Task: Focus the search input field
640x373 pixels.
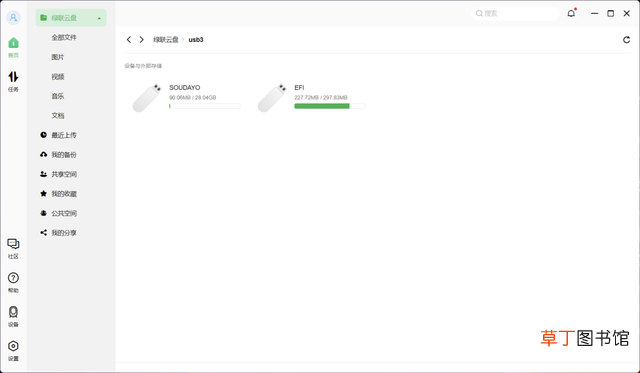Action: point(515,13)
